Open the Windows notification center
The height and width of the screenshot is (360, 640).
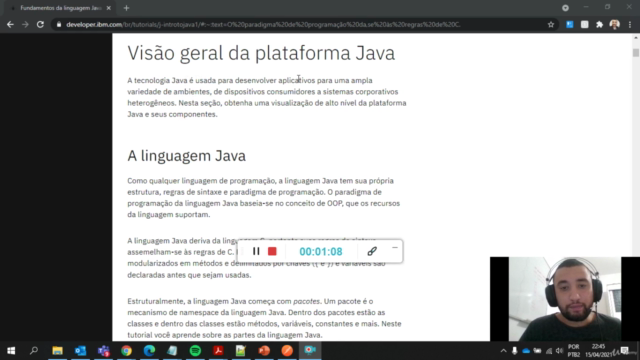[x=624, y=351]
